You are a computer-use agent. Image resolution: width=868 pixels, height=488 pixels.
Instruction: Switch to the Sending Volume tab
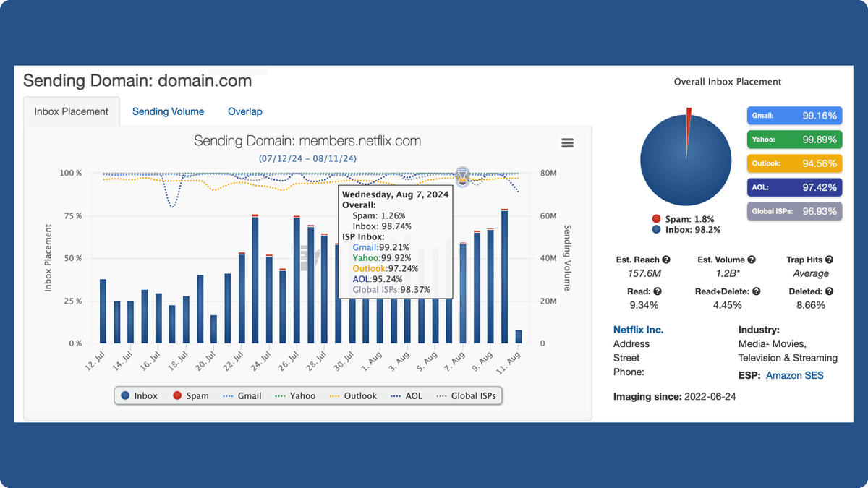168,111
